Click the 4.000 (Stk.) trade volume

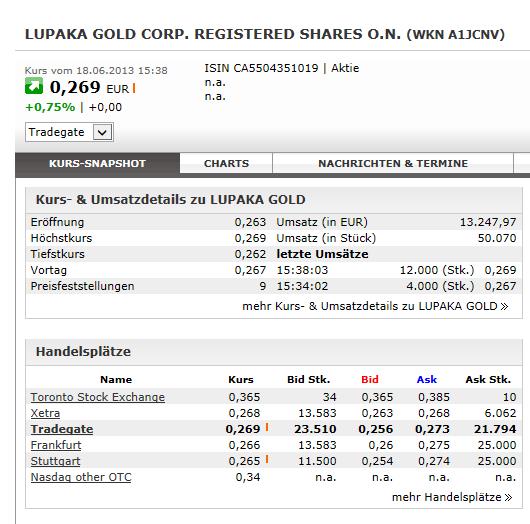coord(440,286)
